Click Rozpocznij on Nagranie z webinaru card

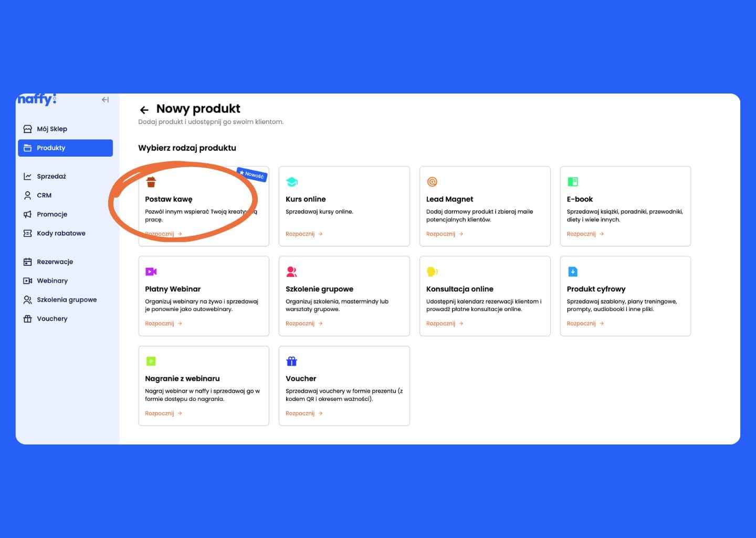(163, 413)
